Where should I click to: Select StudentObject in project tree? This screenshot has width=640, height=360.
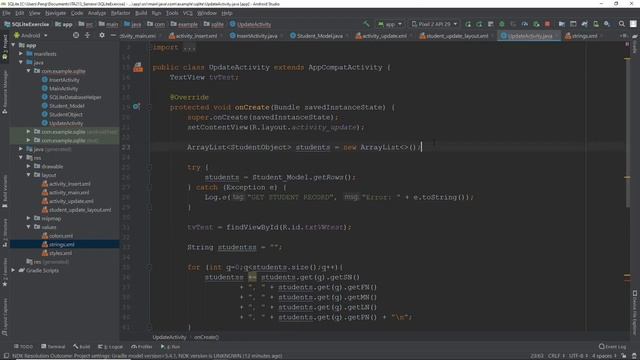(x=66, y=115)
